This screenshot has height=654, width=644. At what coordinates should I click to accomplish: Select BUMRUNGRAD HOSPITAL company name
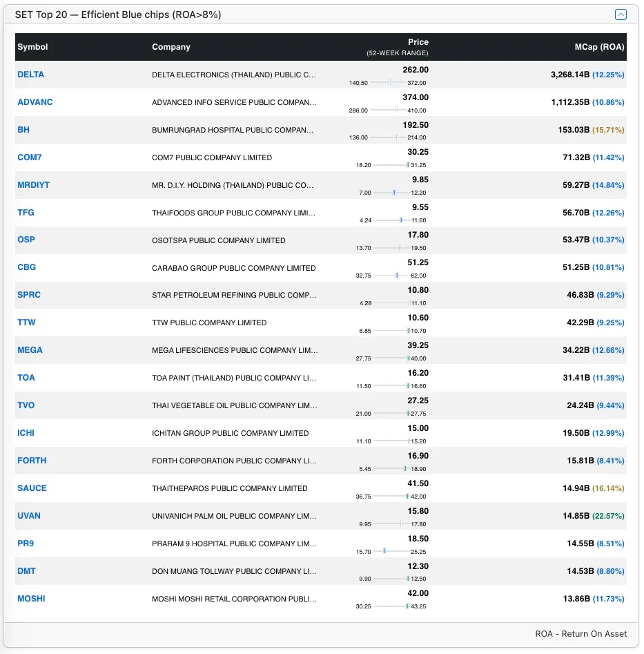(233, 130)
